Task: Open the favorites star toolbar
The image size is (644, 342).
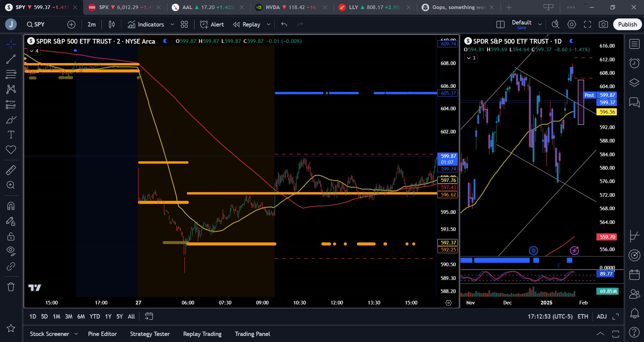Action: (x=11, y=328)
